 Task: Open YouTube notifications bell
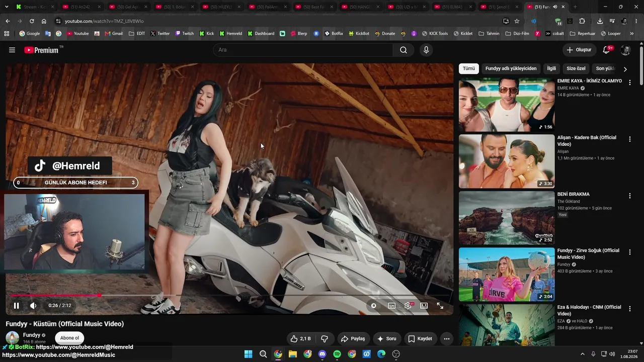click(606, 50)
